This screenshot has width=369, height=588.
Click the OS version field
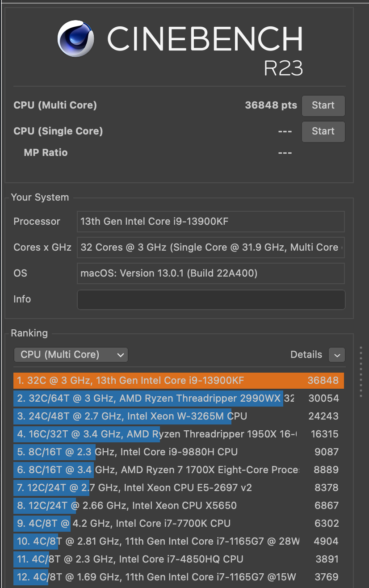(x=210, y=273)
